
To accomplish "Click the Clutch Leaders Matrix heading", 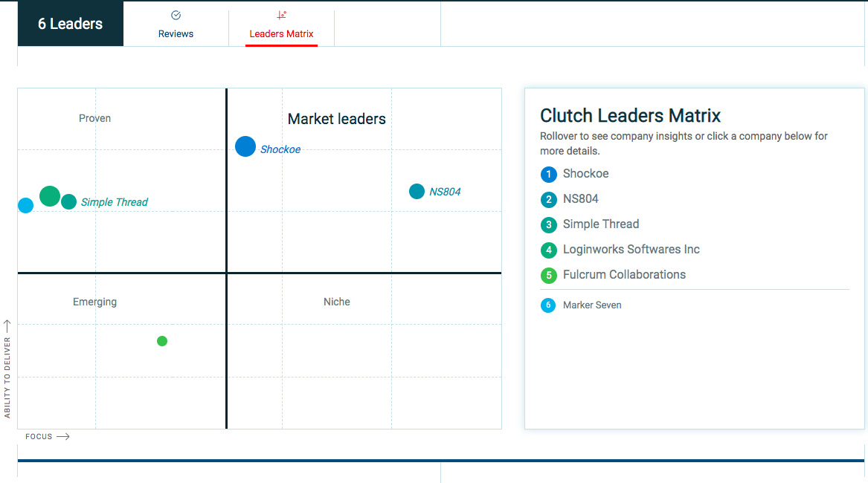I will pos(631,116).
